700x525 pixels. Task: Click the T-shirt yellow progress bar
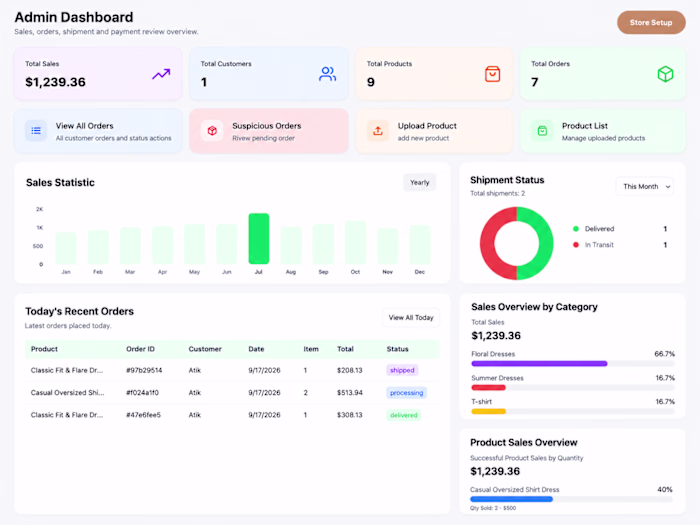(x=488, y=411)
